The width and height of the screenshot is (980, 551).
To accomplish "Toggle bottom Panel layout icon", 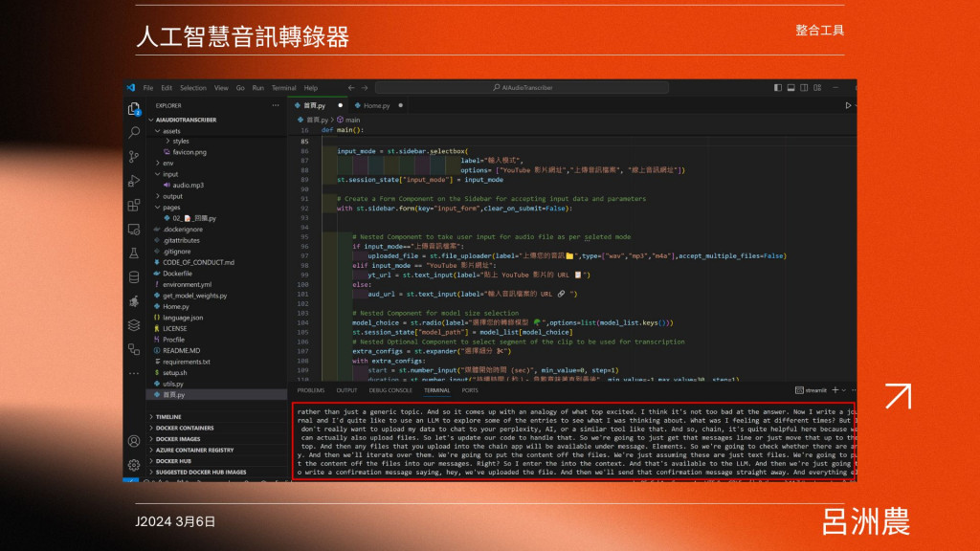I will point(791,88).
